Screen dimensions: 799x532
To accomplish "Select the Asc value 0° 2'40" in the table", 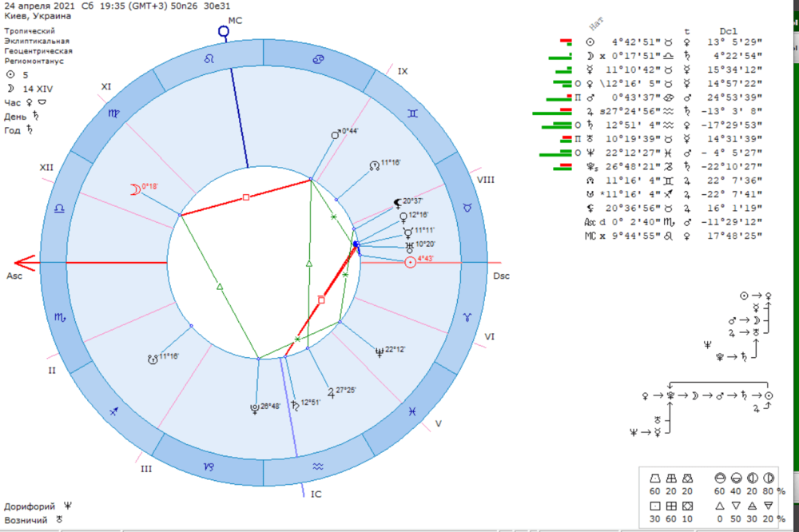I will coord(637,222).
